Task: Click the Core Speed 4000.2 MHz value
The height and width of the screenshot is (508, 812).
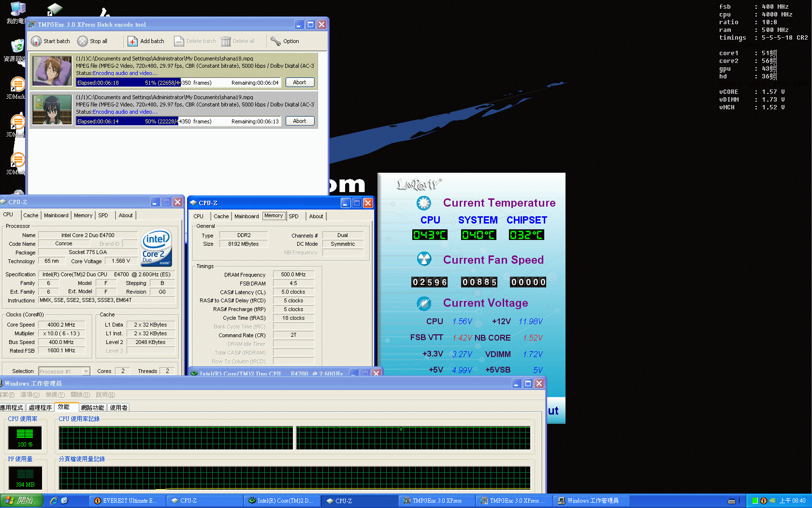Action: [61, 325]
